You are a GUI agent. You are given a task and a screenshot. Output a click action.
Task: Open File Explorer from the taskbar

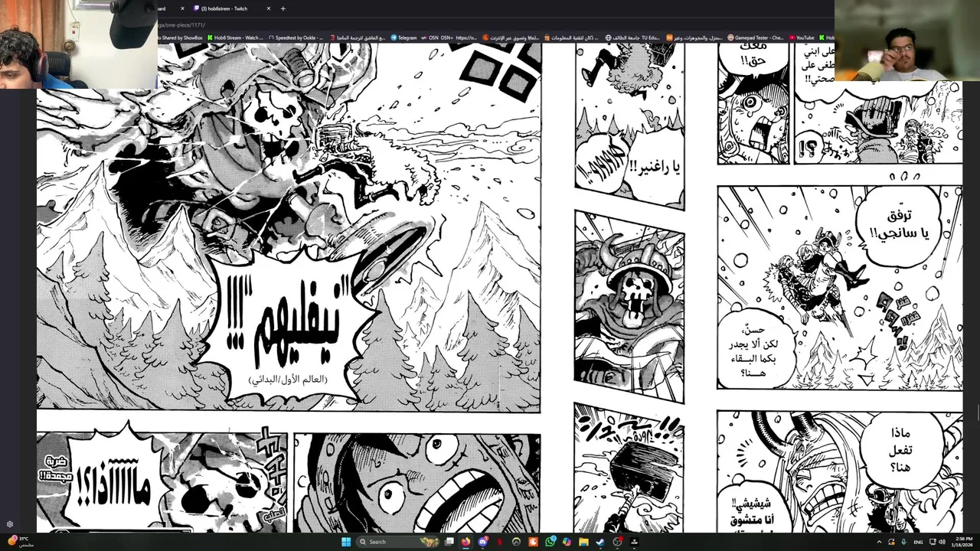(583, 542)
